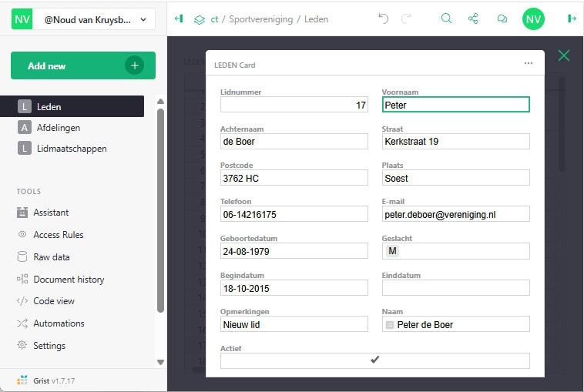Screen dimensions: 584x392
Task: Collapse left panel with arrow icon
Action: (x=179, y=18)
